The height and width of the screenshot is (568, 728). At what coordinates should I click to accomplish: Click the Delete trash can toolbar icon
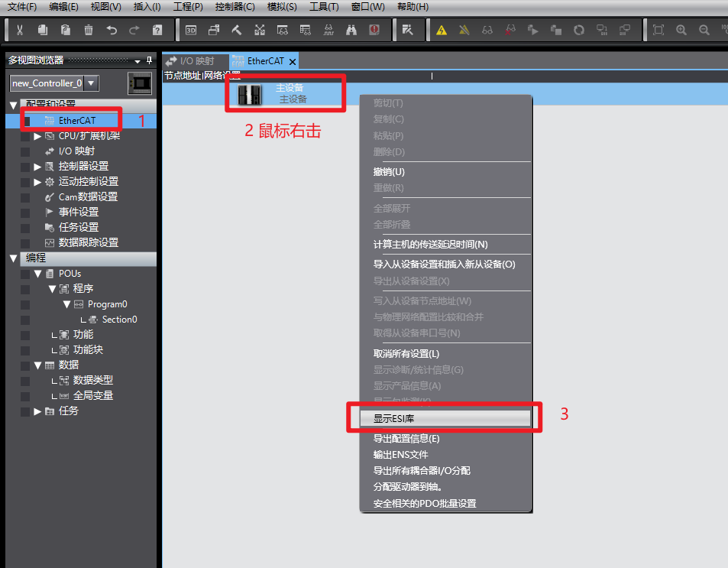coord(89,31)
